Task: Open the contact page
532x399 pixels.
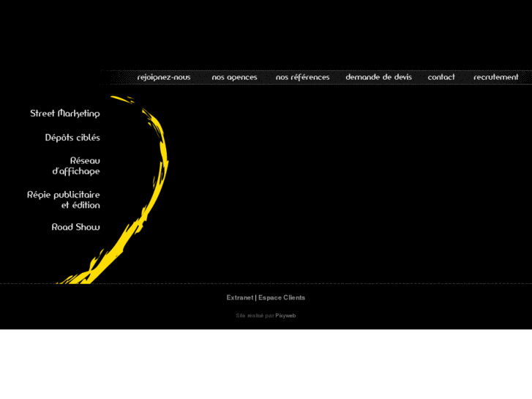Action: point(441,77)
